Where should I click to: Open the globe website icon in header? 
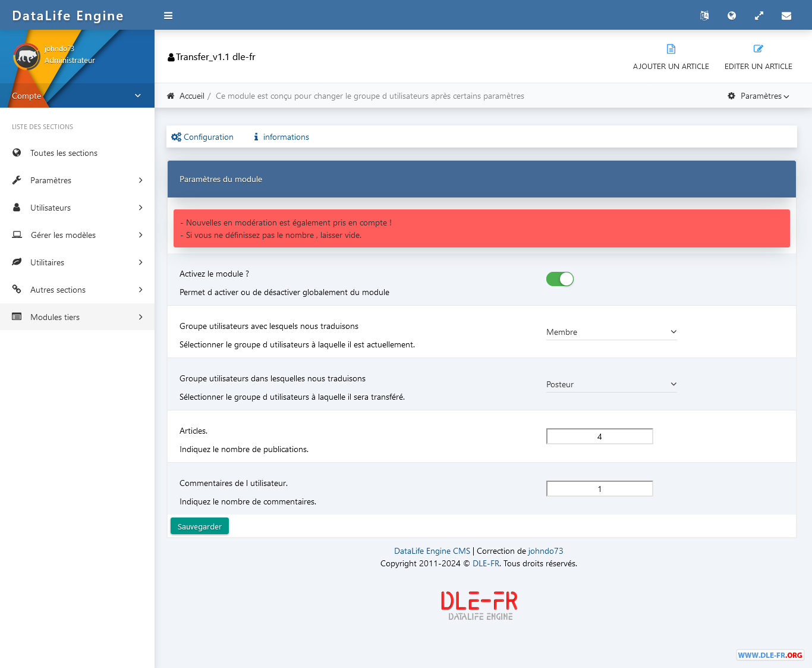[732, 16]
